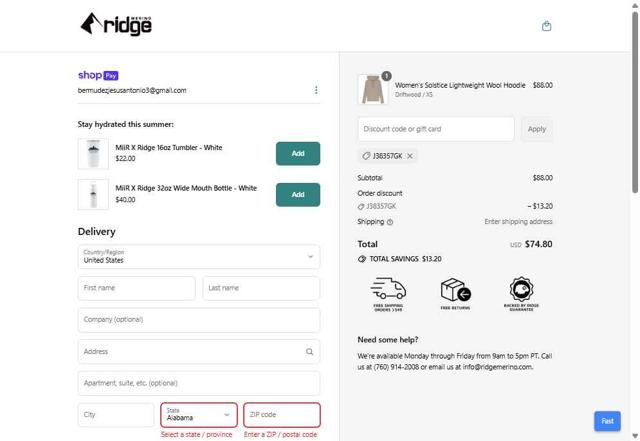Click the 'Enter a ZIP / postal code' error

[280, 434]
